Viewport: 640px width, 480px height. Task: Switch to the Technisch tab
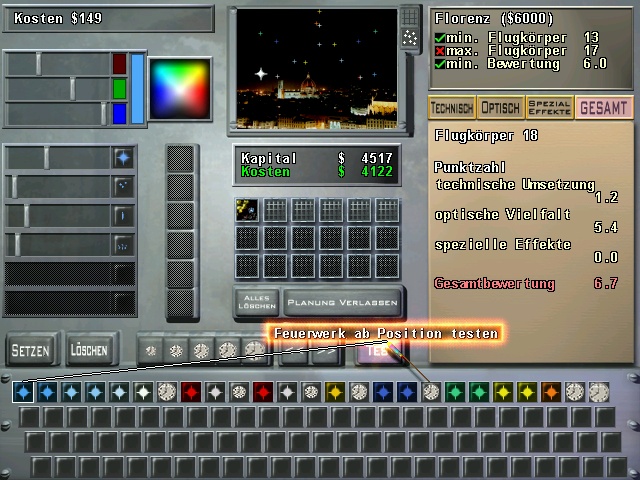coord(451,108)
